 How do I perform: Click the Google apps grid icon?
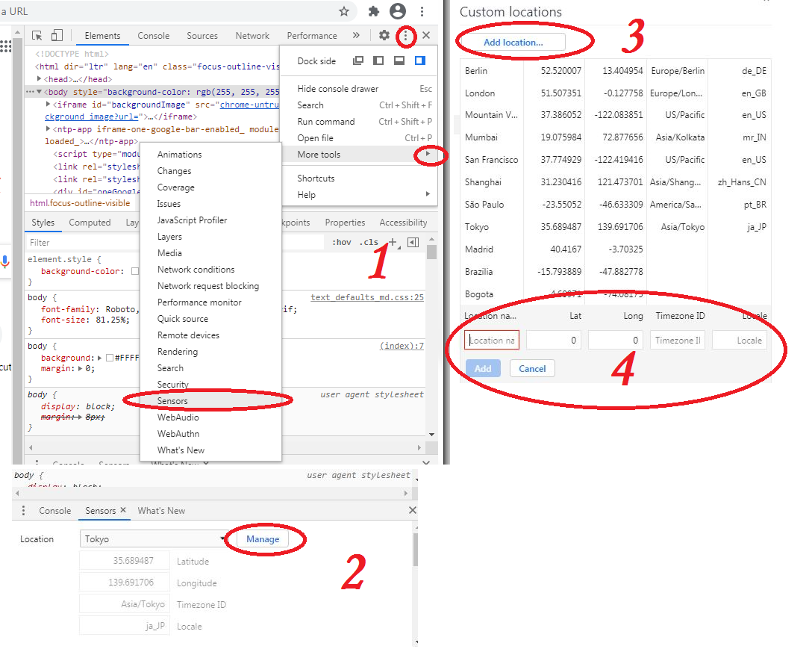tap(5, 46)
